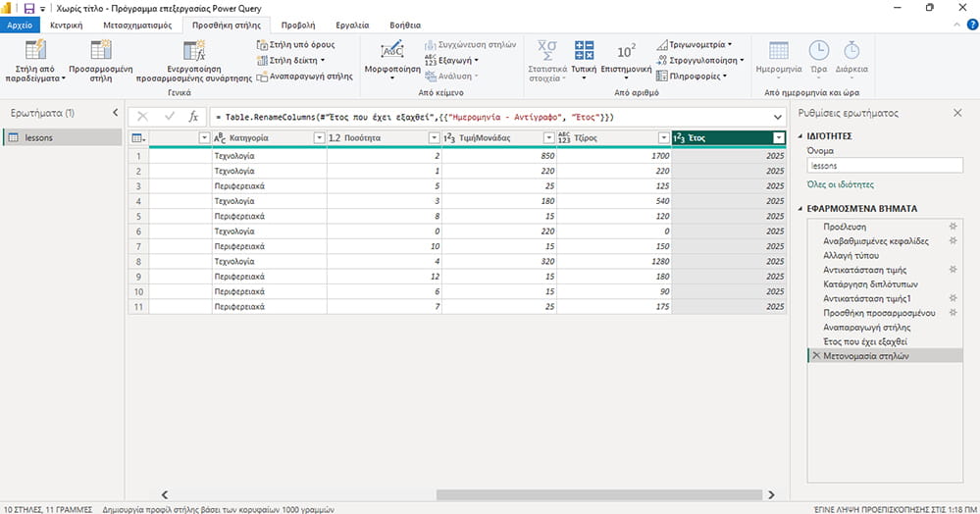The width and height of the screenshot is (980, 514).
Task: Open Όλες οι ιδιότητες link
Action: pyautogui.click(x=841, y=185)
